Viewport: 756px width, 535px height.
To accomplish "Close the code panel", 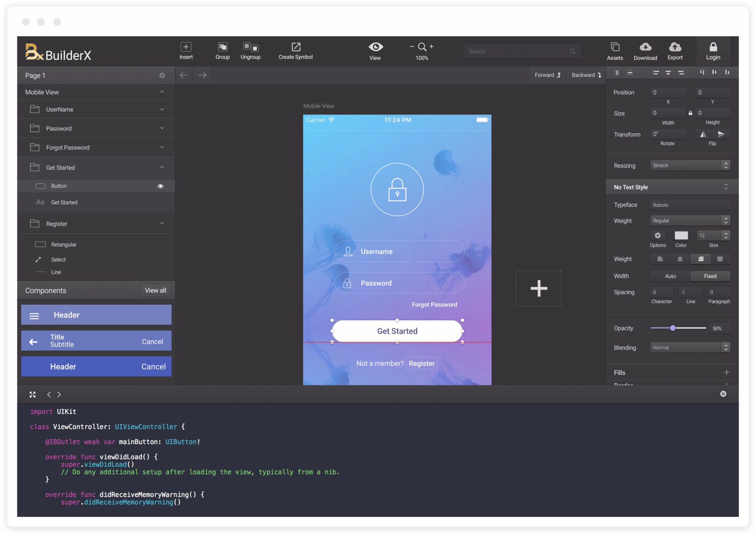I will [x=723, y=394].
